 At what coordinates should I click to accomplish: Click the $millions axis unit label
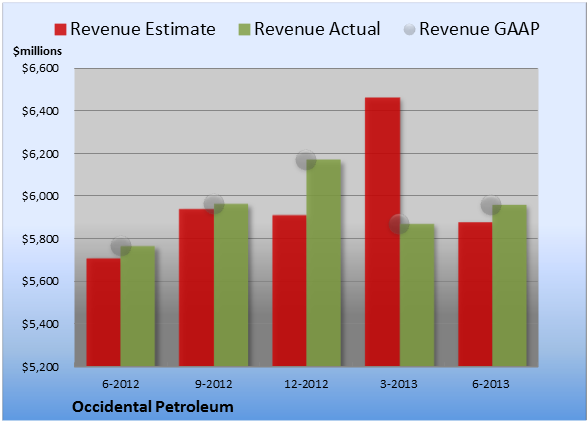[38, 51]
